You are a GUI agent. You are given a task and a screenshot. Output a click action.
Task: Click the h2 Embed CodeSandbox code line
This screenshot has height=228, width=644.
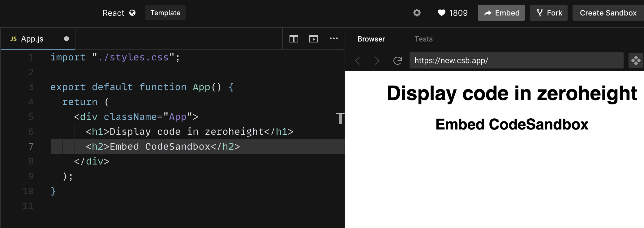coord(163,147)
